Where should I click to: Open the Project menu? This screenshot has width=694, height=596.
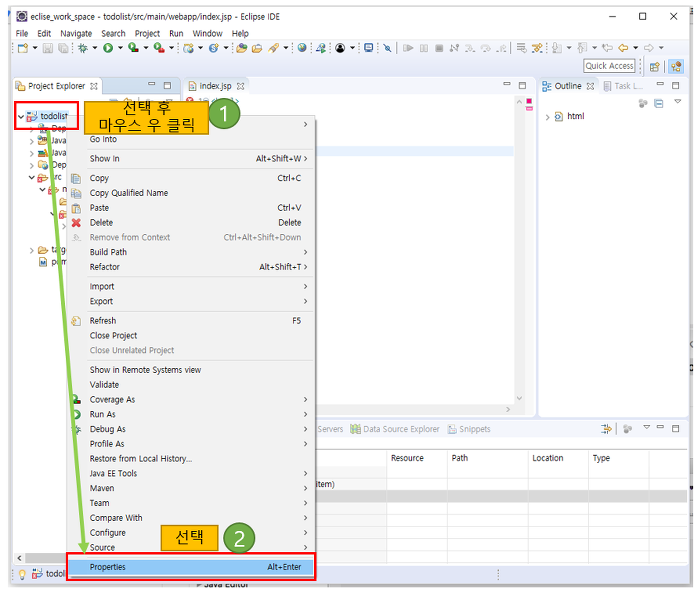pyautogui.click(x=147, y=34)
